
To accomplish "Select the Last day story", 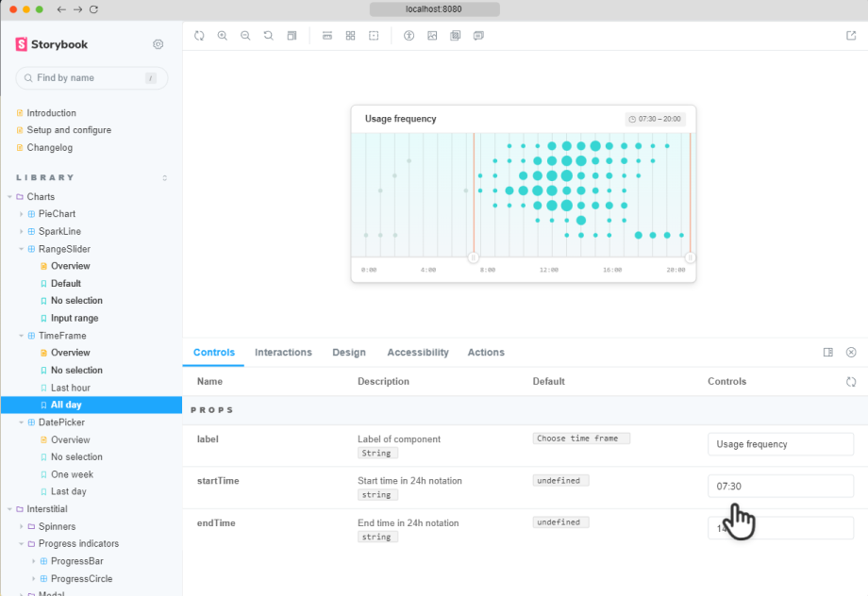I will tap(68, 491).
